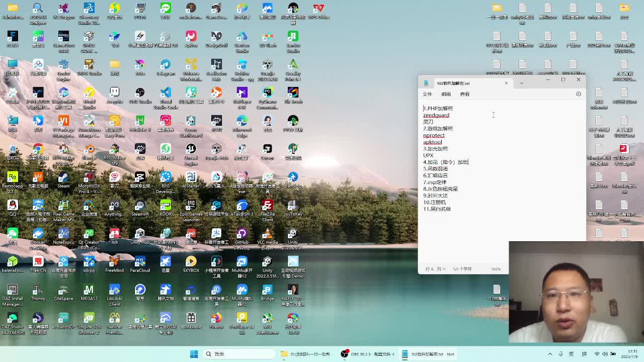Select the Cocos Dashboard desktop icon
The width and height of the screenshot is (644, 362).
[x=191, y=126]
